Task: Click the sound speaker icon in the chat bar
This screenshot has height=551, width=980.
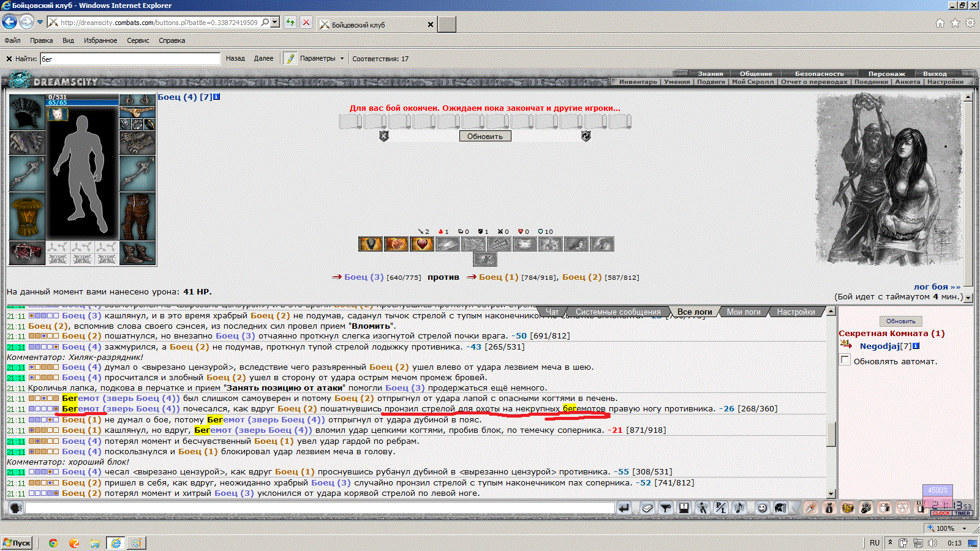Action: coord(740,508)
